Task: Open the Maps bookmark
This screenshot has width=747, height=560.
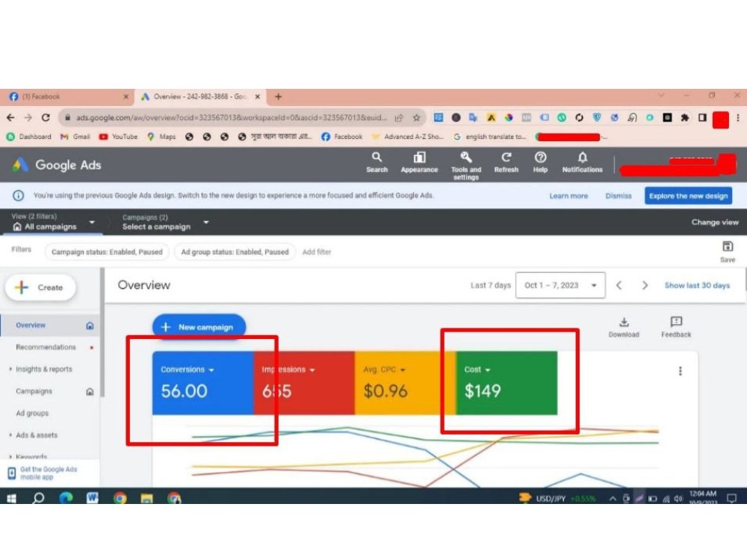Action: (161, 137)
